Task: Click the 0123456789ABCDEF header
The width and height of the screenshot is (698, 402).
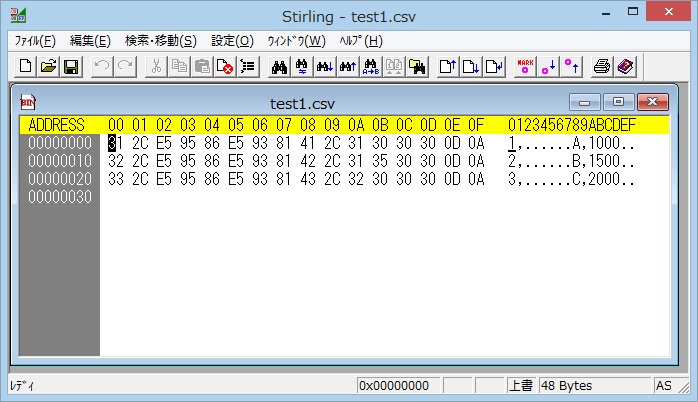Action: [x=572, y=125]
